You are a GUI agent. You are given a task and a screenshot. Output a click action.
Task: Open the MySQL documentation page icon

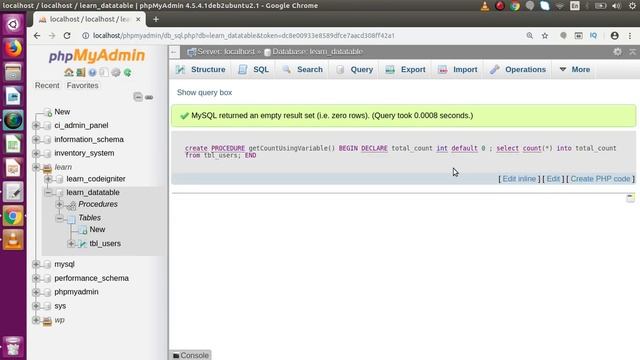(x=104, y=72)
